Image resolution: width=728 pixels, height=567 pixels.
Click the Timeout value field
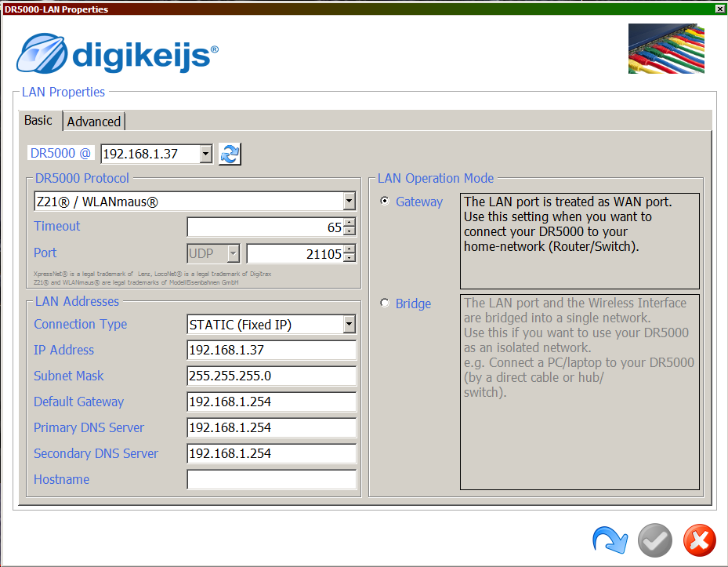[266, 227]
